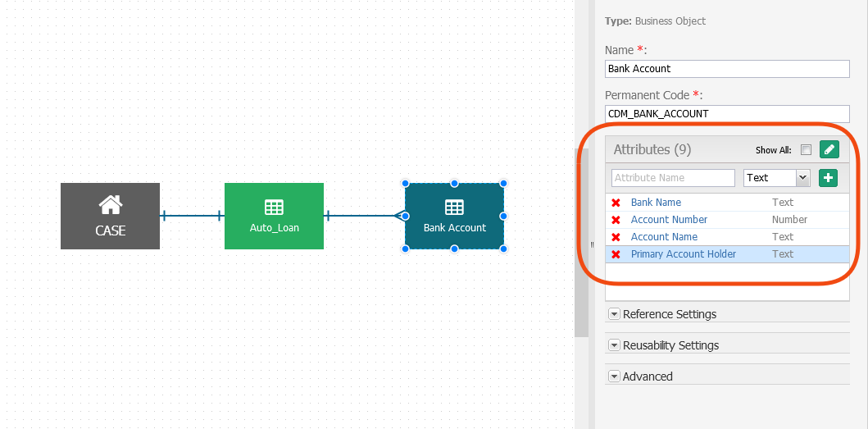Open the attribute type Text dropdown
The width and height of the screenshot is (868, 429).
click(776, 177)
